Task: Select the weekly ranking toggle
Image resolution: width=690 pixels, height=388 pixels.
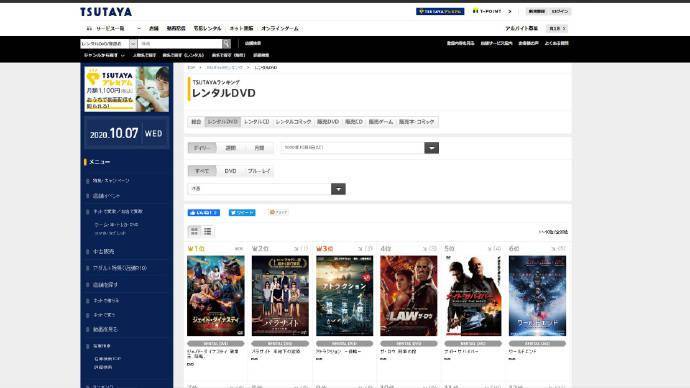Action: pyautogui.click(x=231, y=148)
